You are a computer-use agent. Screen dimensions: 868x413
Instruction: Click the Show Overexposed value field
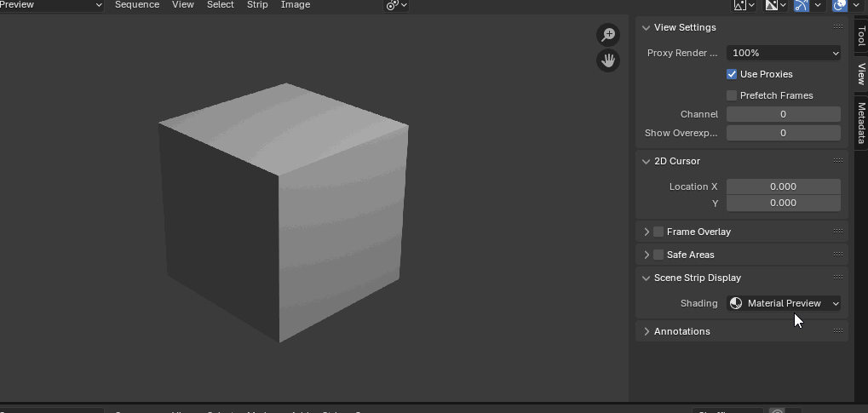[x=784, y=133]
